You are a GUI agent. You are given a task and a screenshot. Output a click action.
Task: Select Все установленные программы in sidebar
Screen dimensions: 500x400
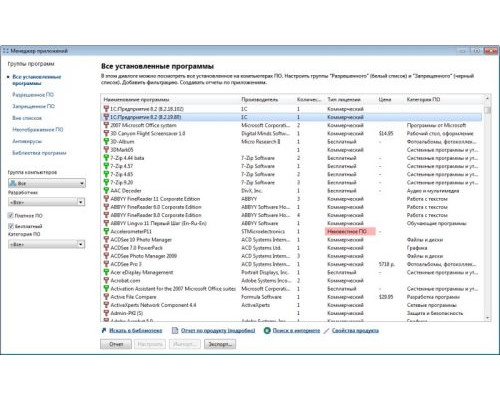tap(37, 80)
